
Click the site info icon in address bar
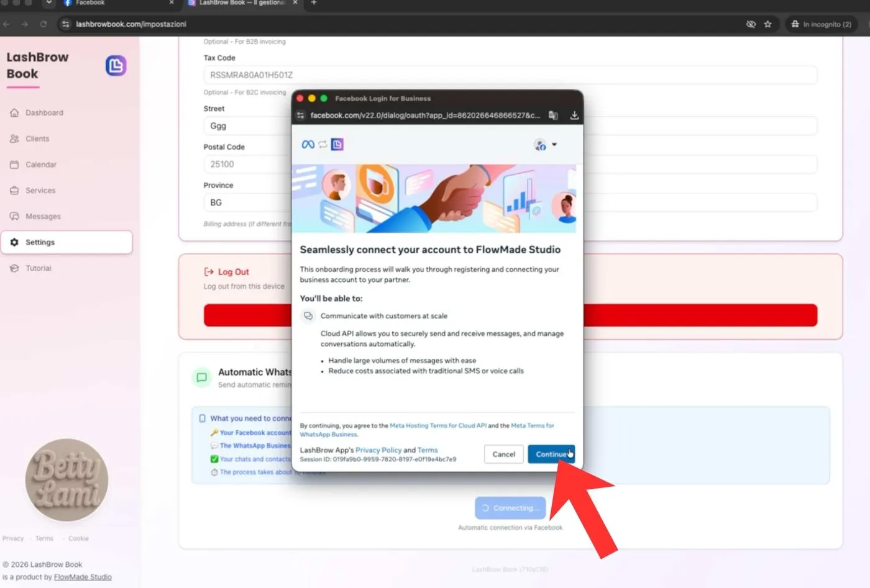click(x=66, y=24)
